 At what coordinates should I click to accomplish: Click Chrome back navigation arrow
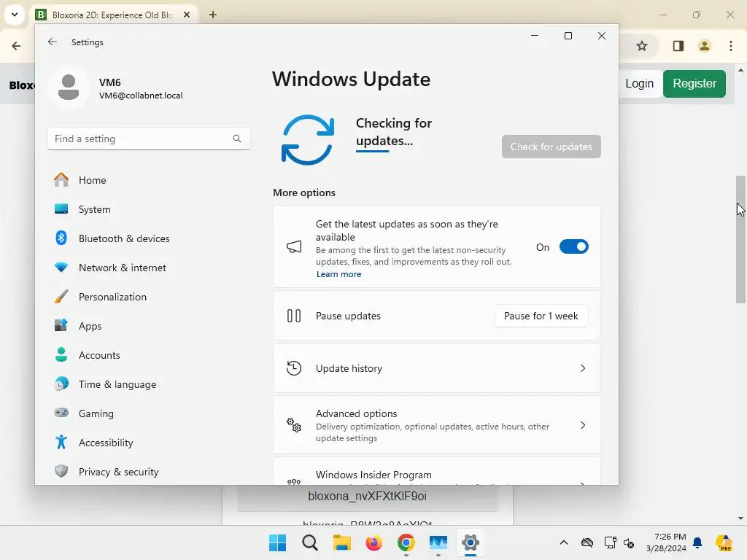point(16,46)
